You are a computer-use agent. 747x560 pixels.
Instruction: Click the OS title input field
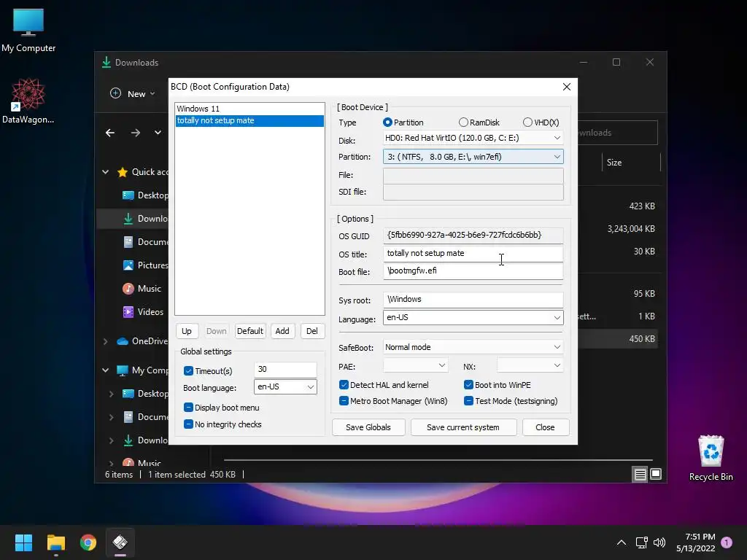tap(473, 253)
